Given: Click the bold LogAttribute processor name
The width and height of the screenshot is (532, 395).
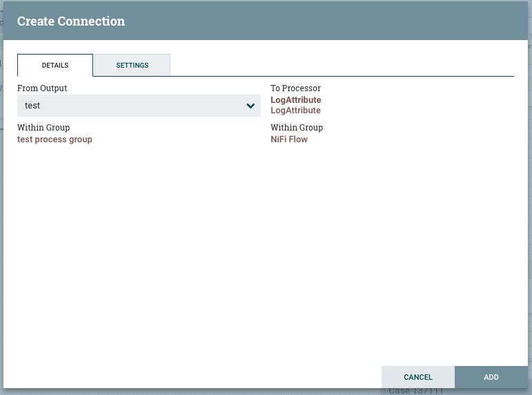Looking at the screenshot, I should (x=296, y=100).
